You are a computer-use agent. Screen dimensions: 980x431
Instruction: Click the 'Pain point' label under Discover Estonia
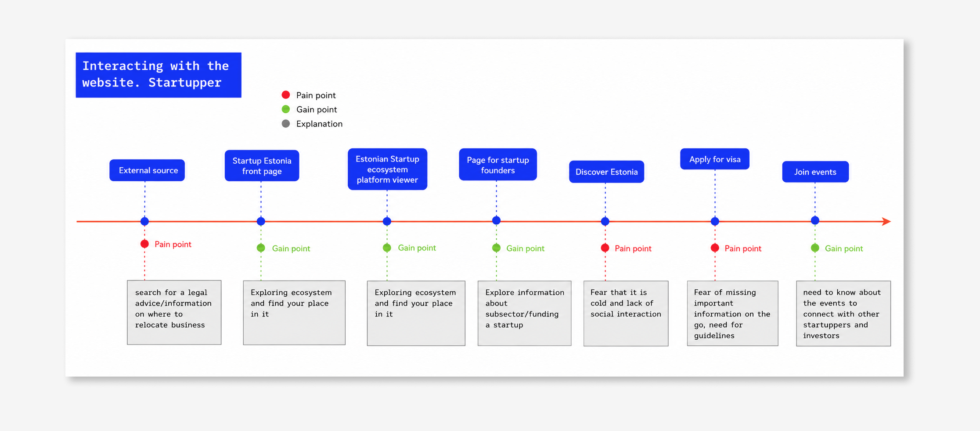[633, 248]
